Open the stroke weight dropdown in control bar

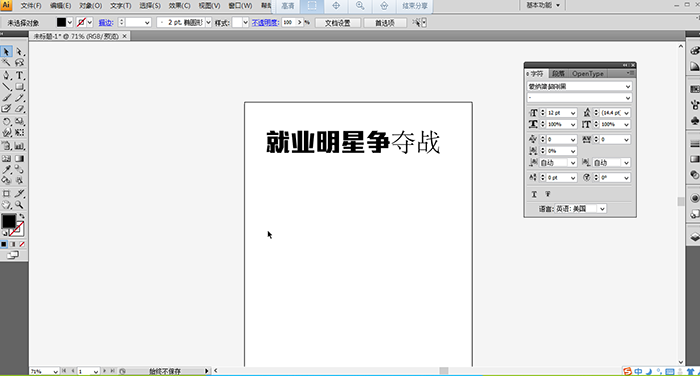click(147, 22)
